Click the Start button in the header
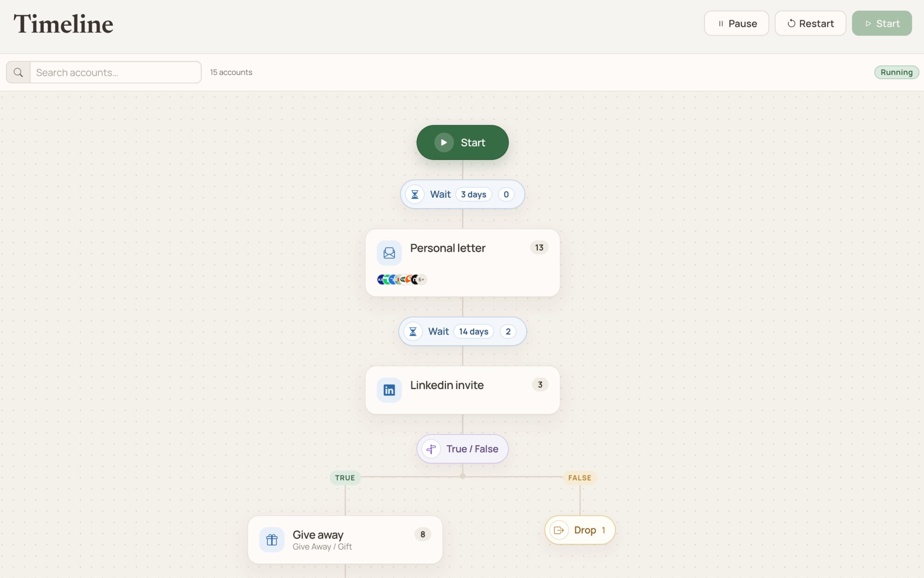Viewport: 924px width, 578px height. coord(882,23)
